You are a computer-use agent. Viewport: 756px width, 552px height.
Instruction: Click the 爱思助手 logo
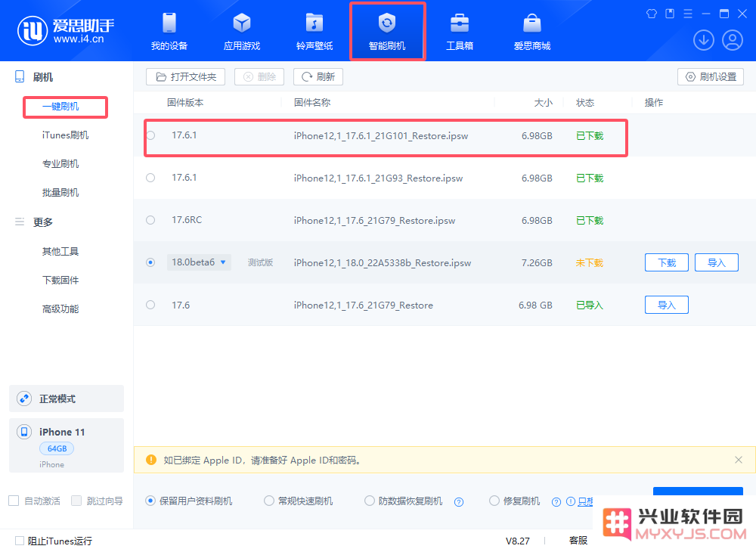point(66,31)
